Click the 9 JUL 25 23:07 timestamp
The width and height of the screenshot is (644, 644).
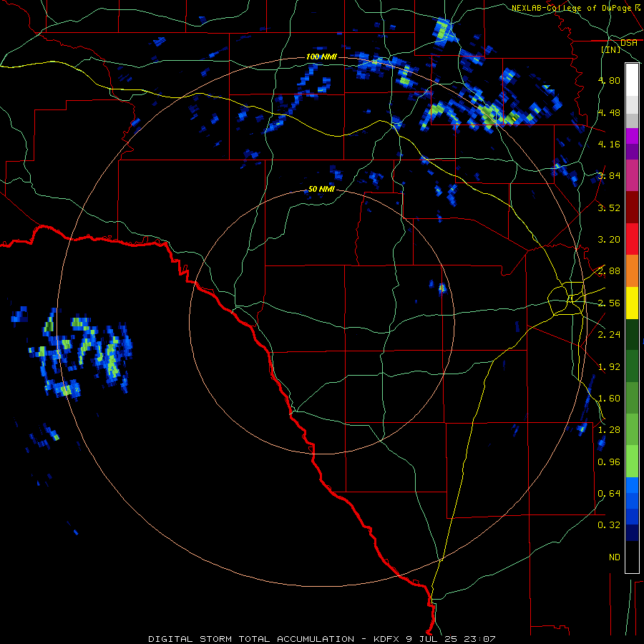(x=451, y=639)
